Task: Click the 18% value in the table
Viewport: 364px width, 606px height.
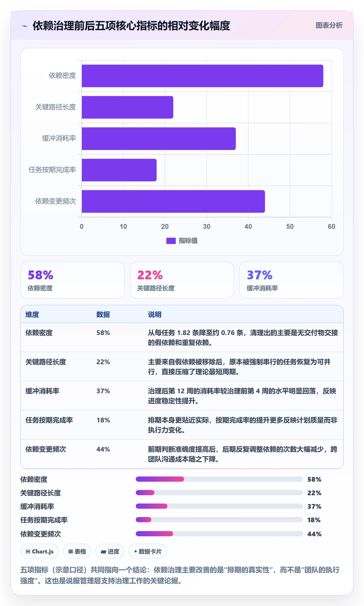Action: [103, 420]
